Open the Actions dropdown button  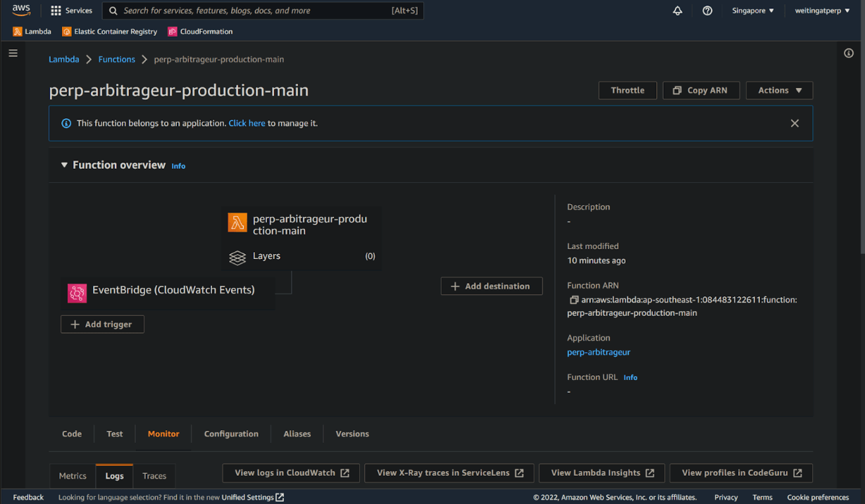click(x=779, y=90)
